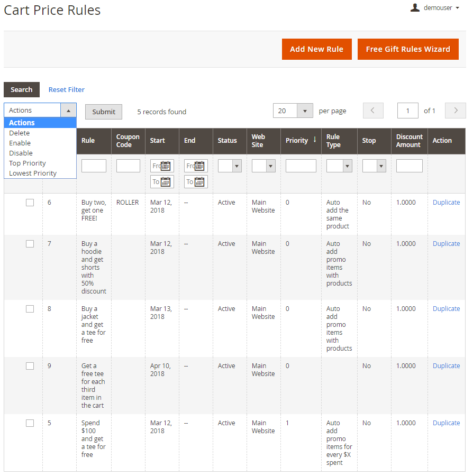Choose Delete from the Actions list
This screenshot has height=476, width=473.
click(x=20, y=133)
